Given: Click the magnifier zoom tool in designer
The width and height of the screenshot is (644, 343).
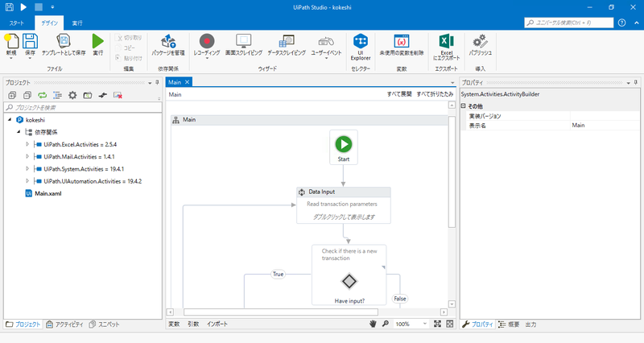Looking at the screenshot, I should (x=386, y=324).
